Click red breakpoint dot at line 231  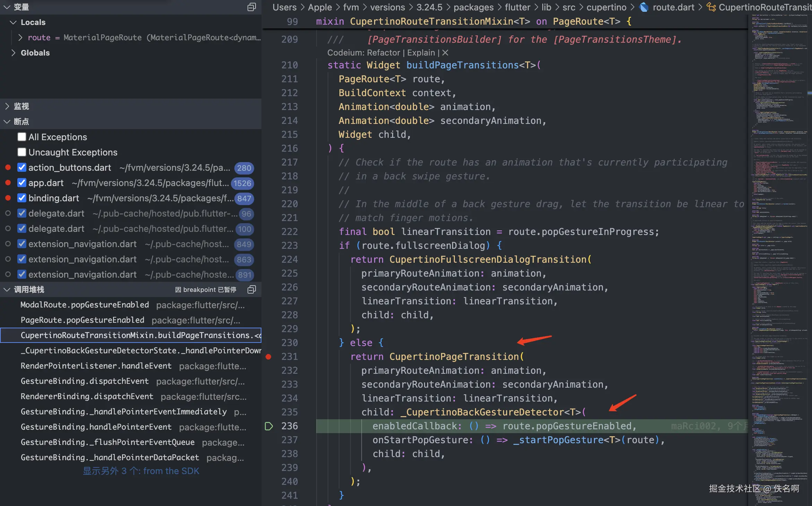point(268,356)
